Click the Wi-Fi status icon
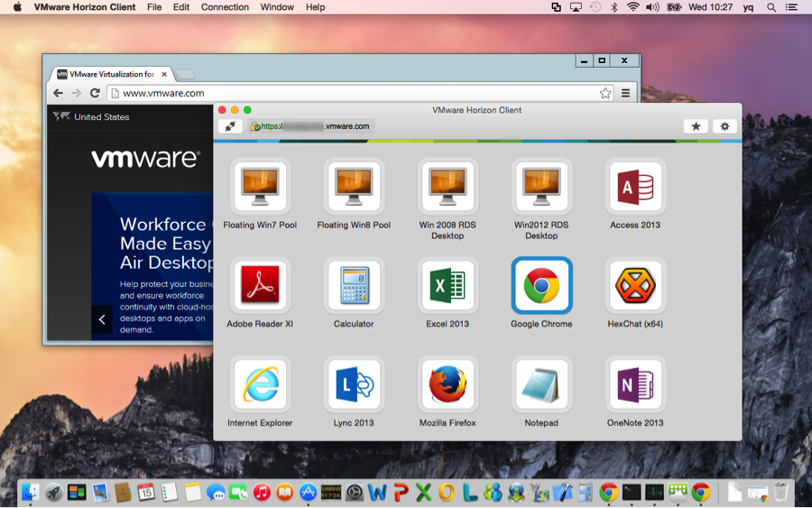812x508 pixels. click(x=632, y=7)
